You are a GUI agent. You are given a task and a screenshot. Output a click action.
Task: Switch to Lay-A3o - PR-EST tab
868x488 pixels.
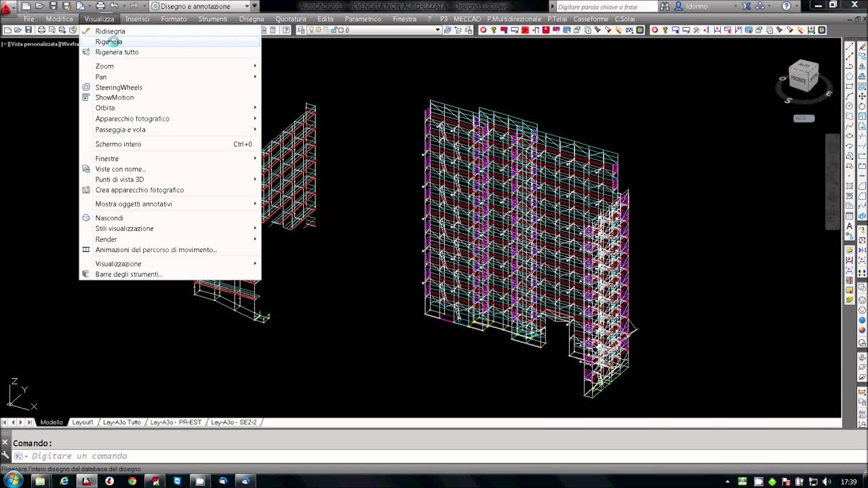[176, 422]
